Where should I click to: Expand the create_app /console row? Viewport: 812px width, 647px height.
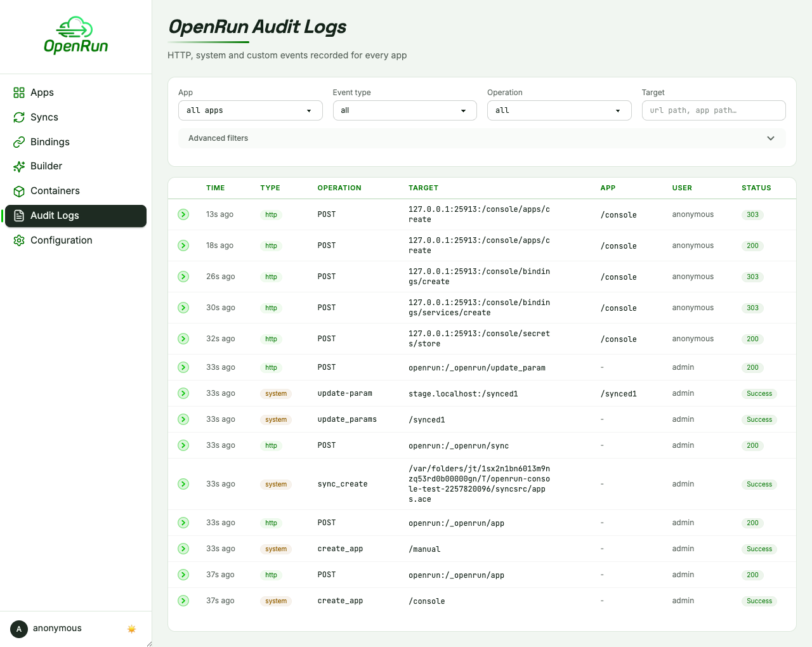[183, 601]
